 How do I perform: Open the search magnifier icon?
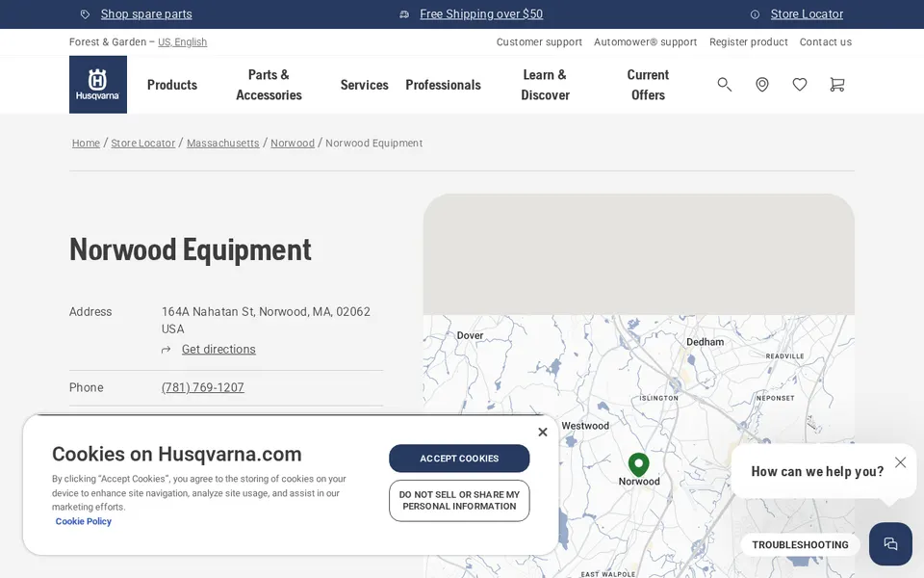point(724,85)
